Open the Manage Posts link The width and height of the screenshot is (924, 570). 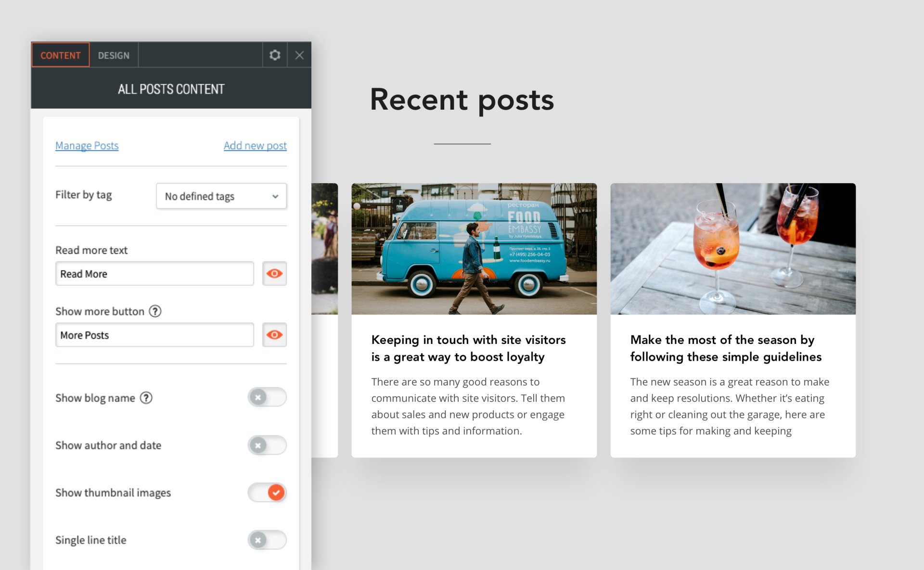[87, 146]
